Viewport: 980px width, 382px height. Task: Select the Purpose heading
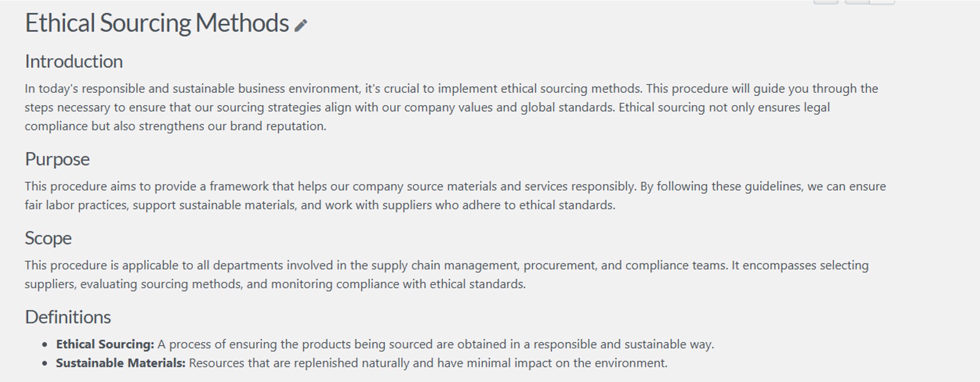click(x=57, y=160)
